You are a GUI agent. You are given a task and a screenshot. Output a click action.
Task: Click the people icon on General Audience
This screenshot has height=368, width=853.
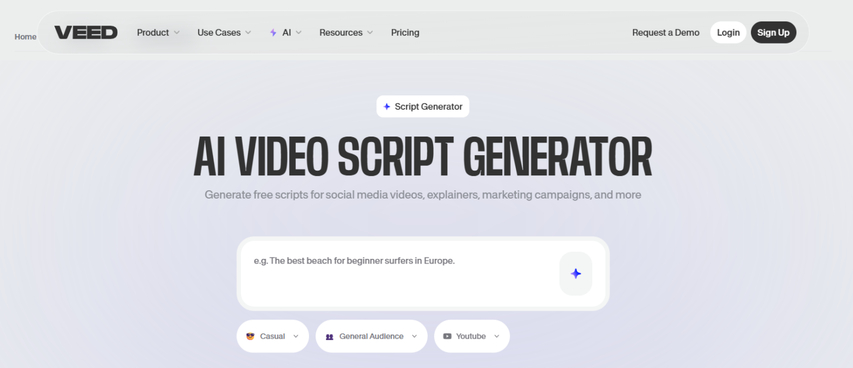329,336
